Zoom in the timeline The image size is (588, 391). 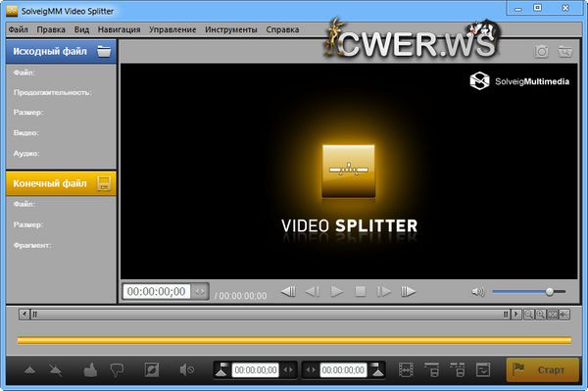tap(540, 315)
